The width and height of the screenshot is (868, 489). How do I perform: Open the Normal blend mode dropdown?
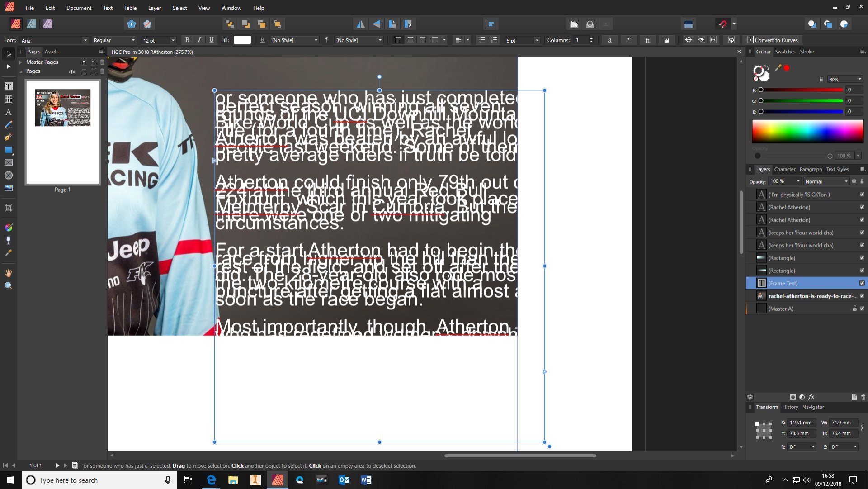(826, 181)
